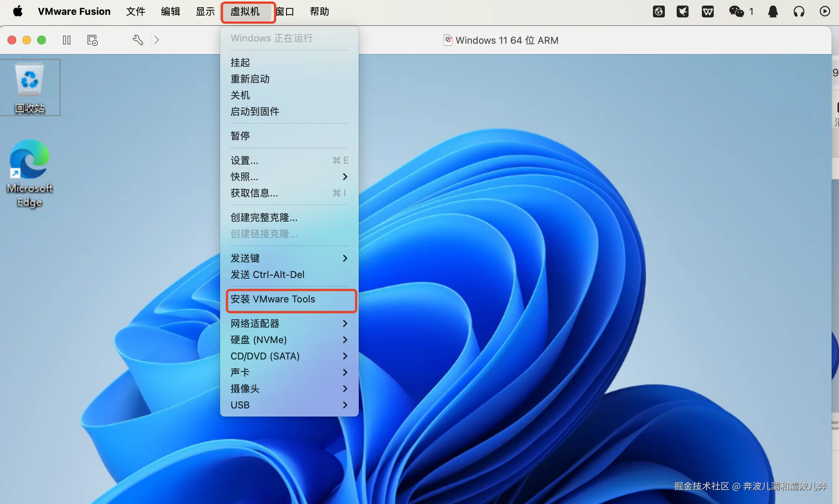Select 安装 VMware Tools menu entry

273,299
